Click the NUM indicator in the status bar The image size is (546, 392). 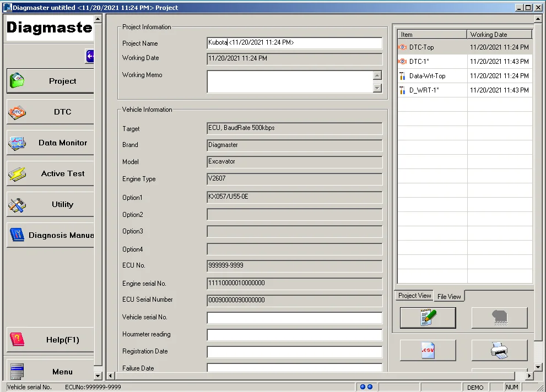tap(512, 387)
